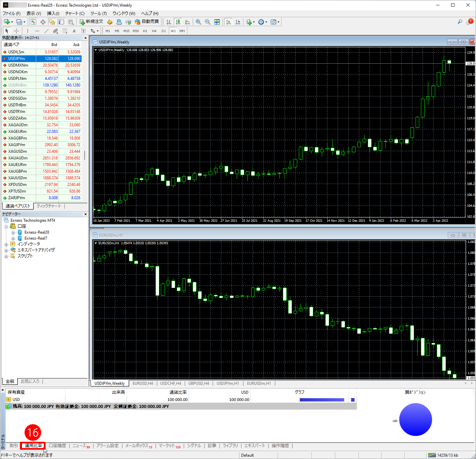The height and width of the screenshot is (459, 476).
Task: Select the trendline drawing tool
Action: click(x=46, y=31)
